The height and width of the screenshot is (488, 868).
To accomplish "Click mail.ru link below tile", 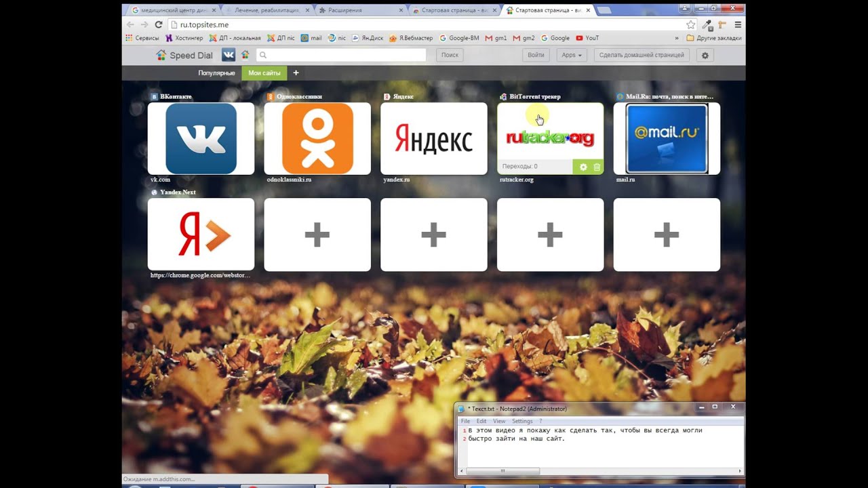I will [625, 180].
